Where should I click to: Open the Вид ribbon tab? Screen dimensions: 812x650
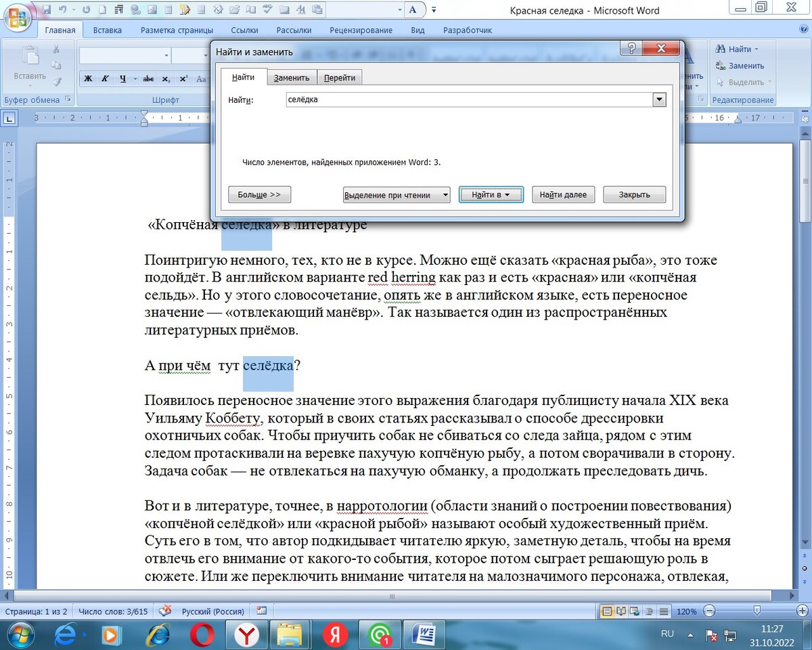point(418,30)
